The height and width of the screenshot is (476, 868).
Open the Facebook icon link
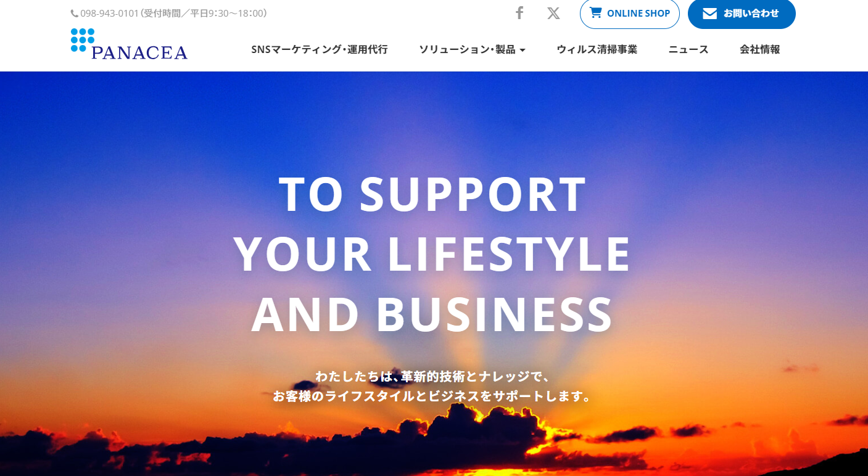pos(519,13)
